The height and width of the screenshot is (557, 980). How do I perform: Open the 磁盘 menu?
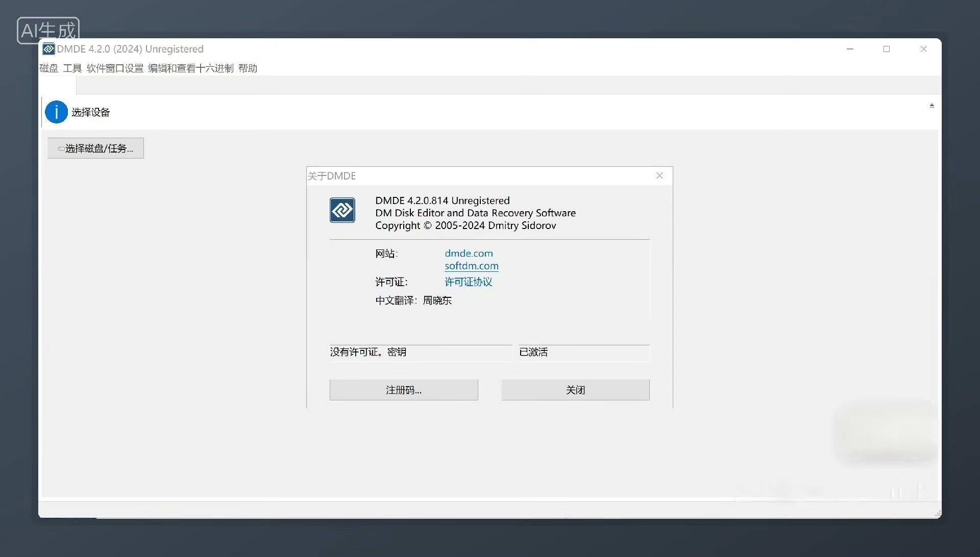coord(49,68)
